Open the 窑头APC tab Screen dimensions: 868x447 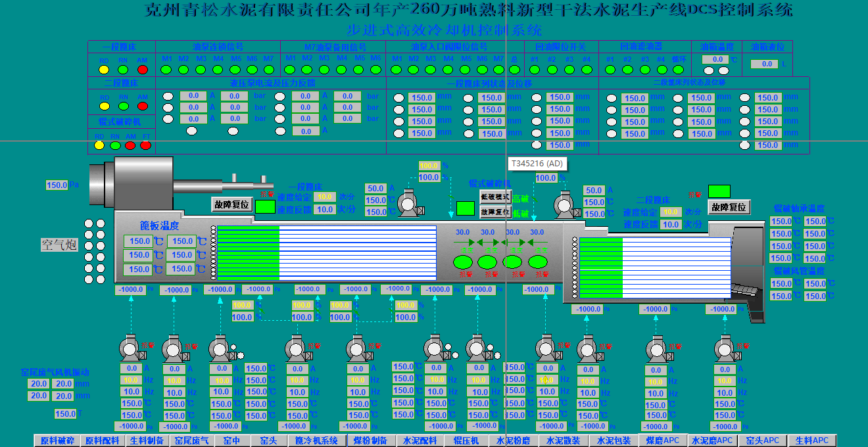(x=763, y=440)
